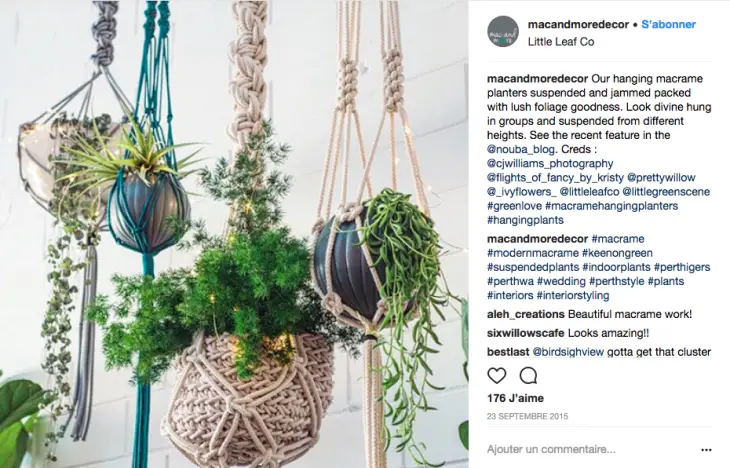View the 176 J'aime likes list

pyautogui.click(x=515, y=399)
